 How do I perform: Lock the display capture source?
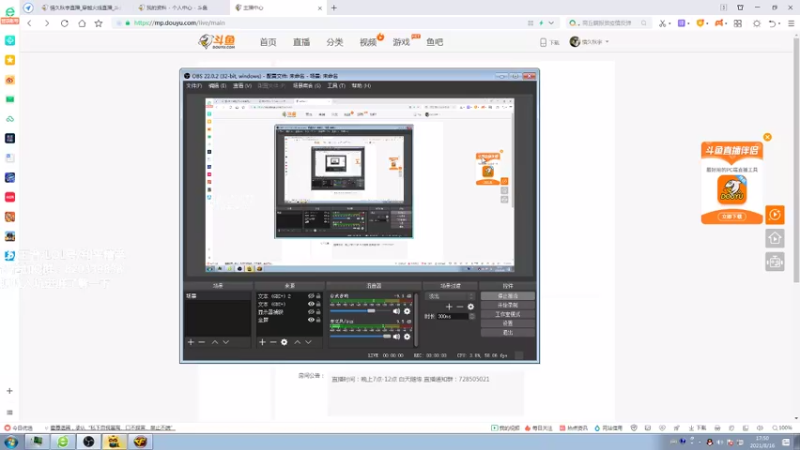tap(318, 312)
